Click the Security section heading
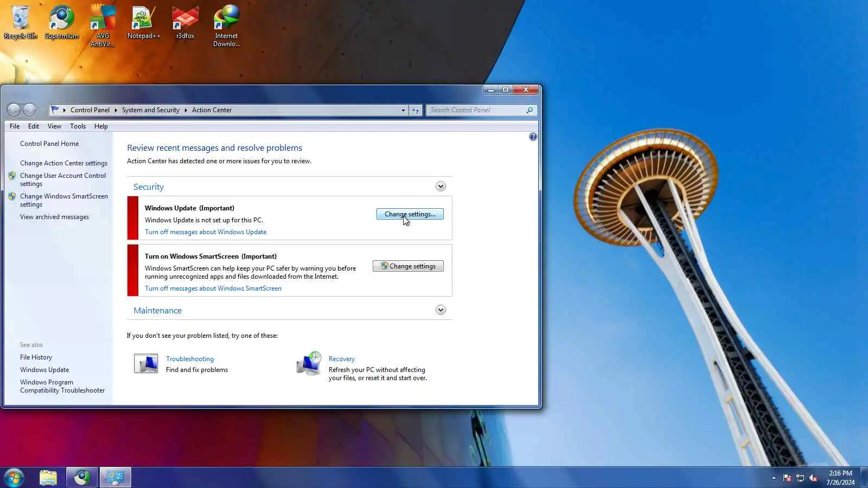This screenshot has height=488, width=868. coord(149,187)
